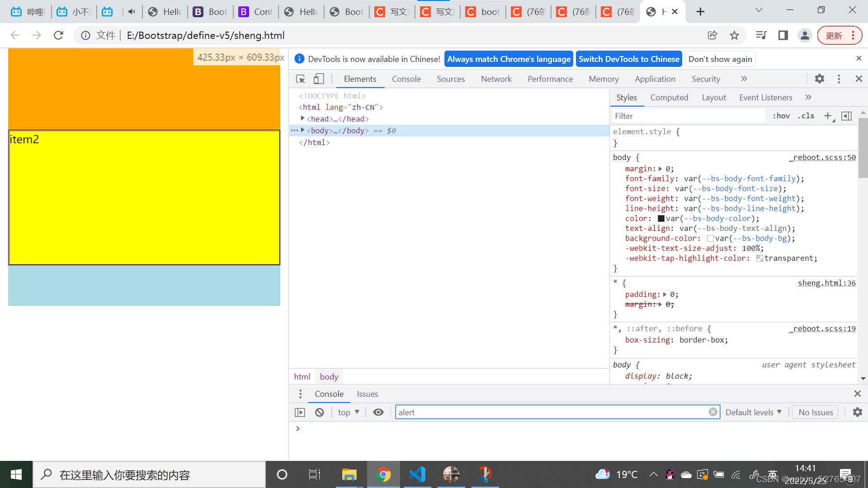Image resolution: width=868 pixels, height=488 pixels.
Task: Open Visual Studio Code from taskbar
Action: (x=417, y=474)
